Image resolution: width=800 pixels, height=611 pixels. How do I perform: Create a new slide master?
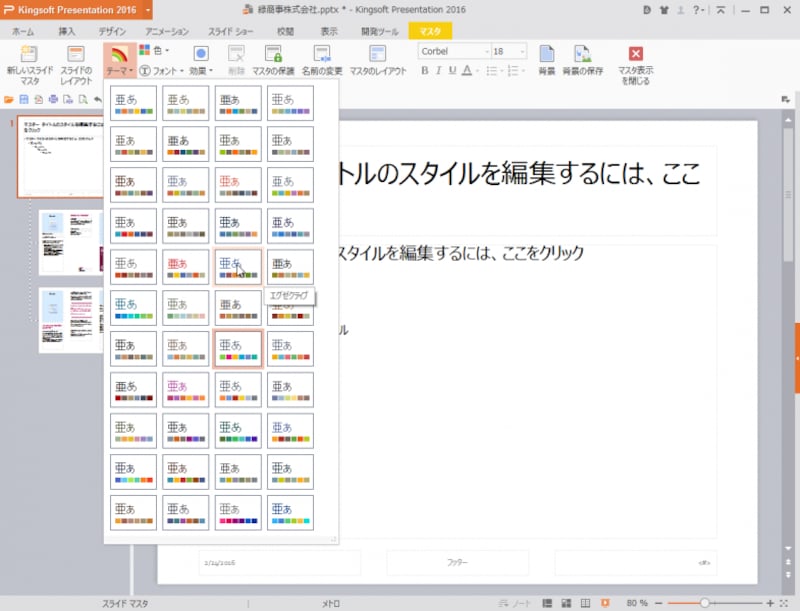[x=28, y=62]
